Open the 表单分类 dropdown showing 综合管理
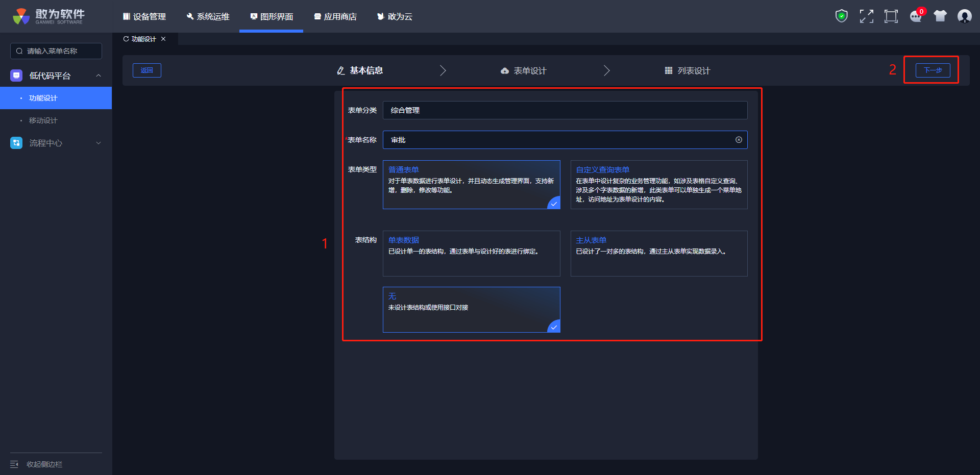 point(565,110)
